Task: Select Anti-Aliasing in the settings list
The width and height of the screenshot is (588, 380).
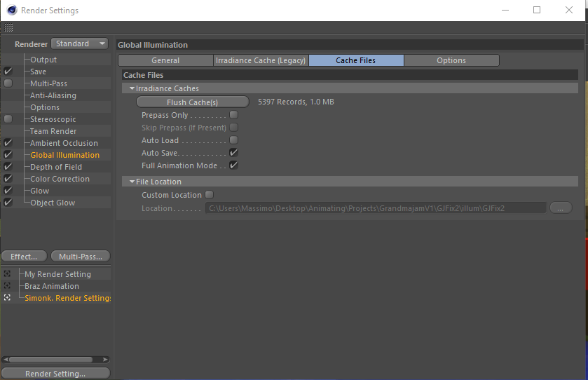Action: 53,95
